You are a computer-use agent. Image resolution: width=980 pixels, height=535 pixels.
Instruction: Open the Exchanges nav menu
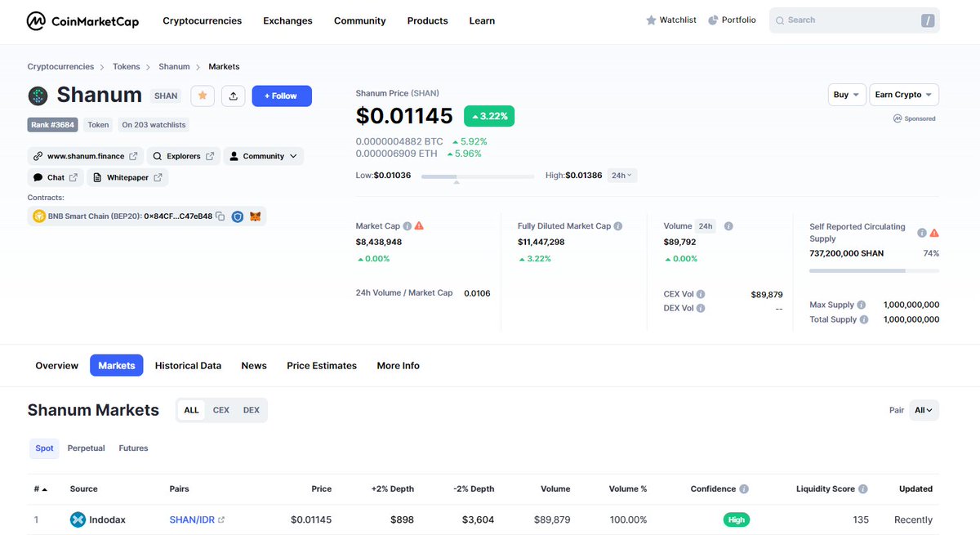[x=287, y=21]
